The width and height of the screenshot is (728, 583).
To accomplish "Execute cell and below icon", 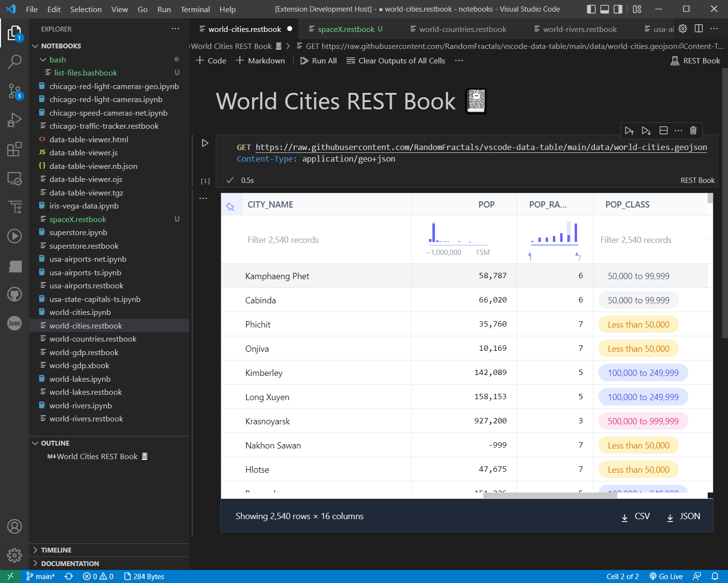I will tap(646, 131).
